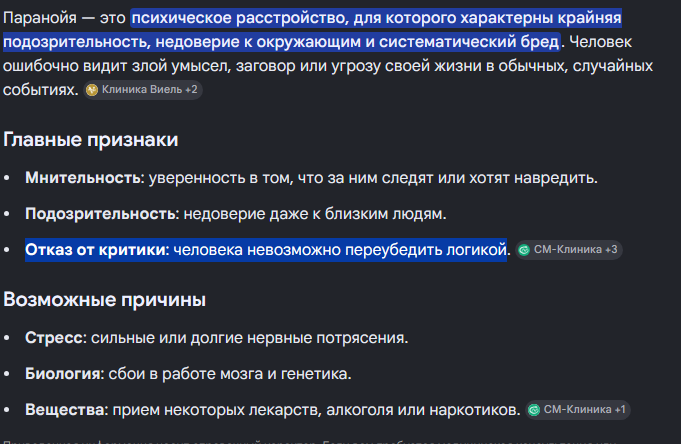Image resolution: width=681 pixels, height=444 pixels.
Task: Click the bold word Стресс
Action: pos(54,338)
